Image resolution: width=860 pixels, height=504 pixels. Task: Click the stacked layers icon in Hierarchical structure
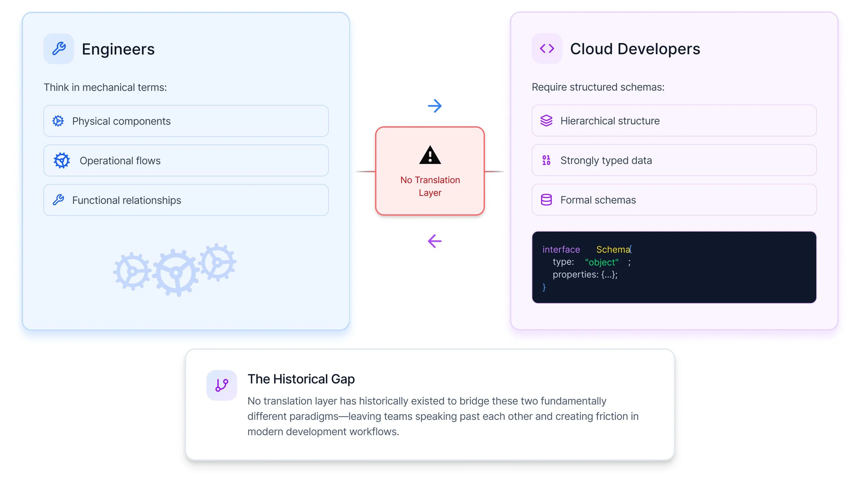(546, 121)
